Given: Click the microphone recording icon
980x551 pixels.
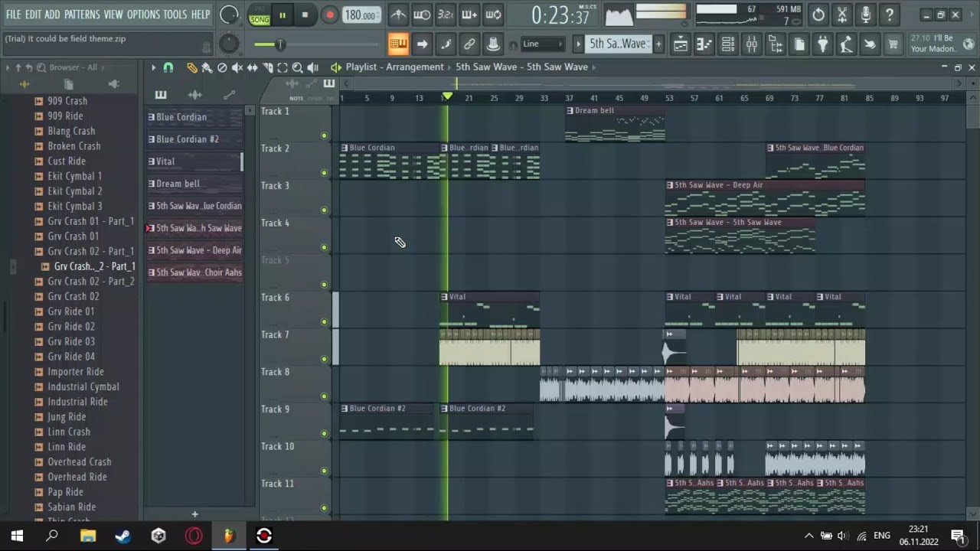Looking at the screenshot, I should tap(865, 15).
